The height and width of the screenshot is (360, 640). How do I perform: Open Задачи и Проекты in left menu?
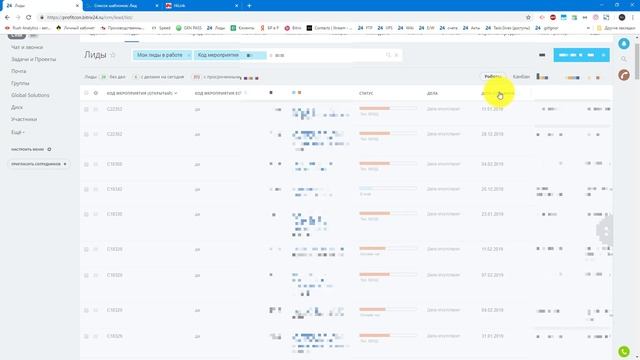pyautogui.click(x=33, y=60)
